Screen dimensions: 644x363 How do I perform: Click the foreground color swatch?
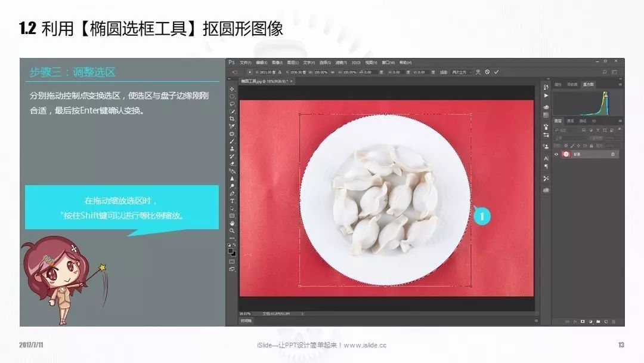pyautogui.click(x=230, y=251)
